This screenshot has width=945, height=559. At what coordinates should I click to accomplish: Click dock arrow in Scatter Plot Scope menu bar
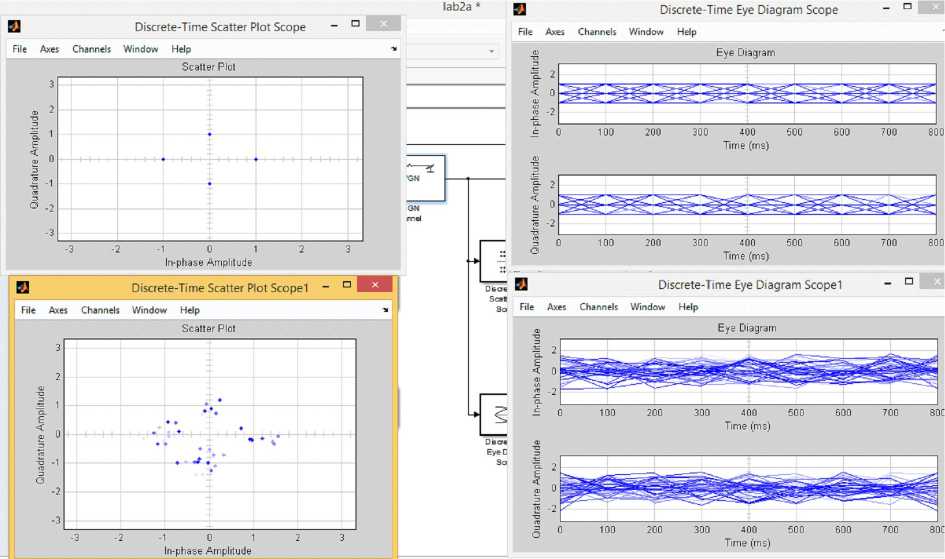tap(393, 49)
